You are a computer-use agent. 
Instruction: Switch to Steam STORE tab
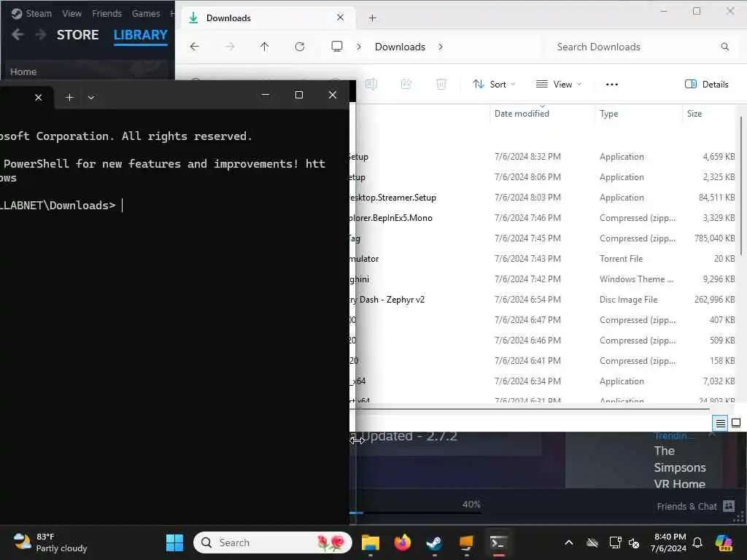[77, 35]
